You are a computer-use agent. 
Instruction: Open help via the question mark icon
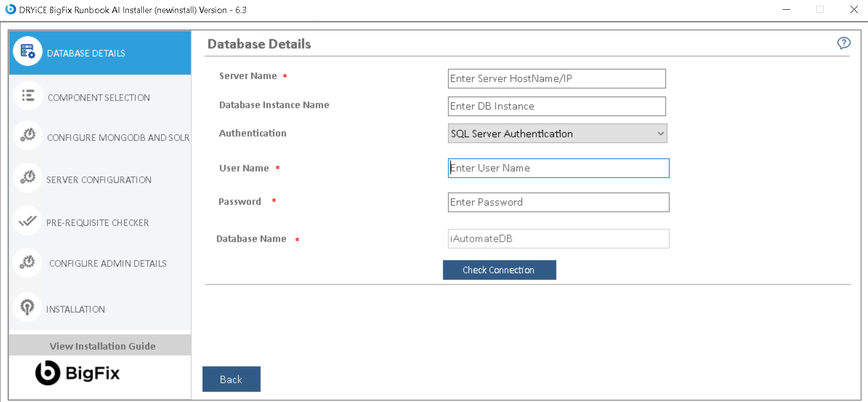pos(843,43)
